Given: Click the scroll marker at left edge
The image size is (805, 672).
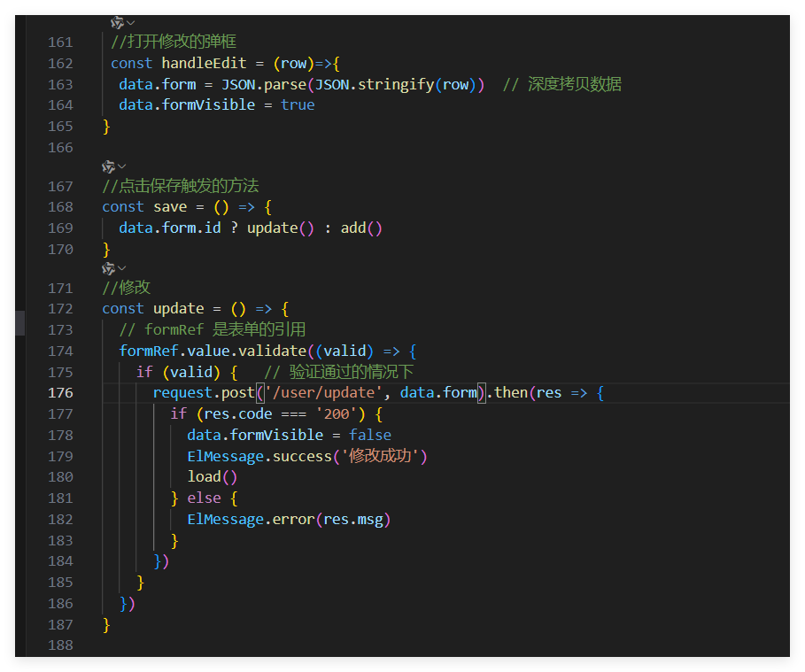Looking at the screenshot, I should [x=20, y=323].
